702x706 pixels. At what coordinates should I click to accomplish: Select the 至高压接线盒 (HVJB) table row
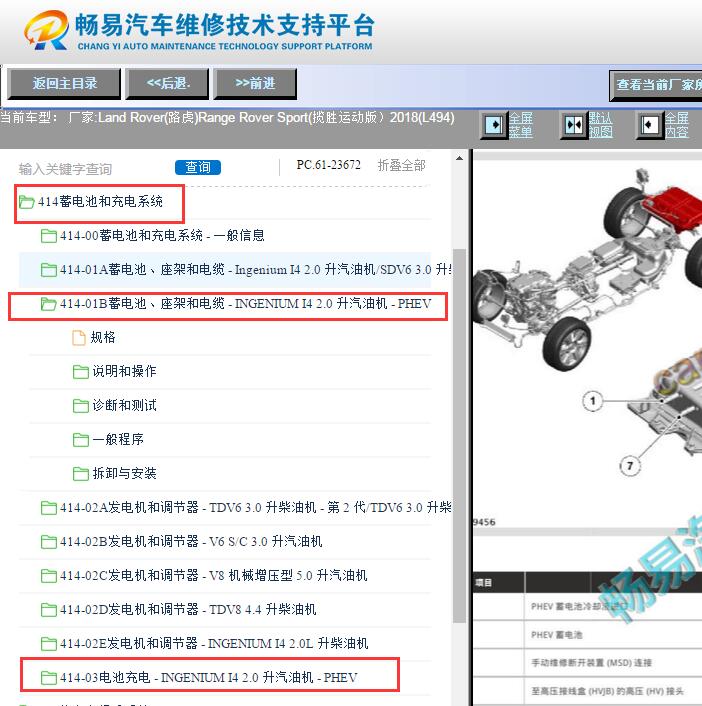point(587,691)
